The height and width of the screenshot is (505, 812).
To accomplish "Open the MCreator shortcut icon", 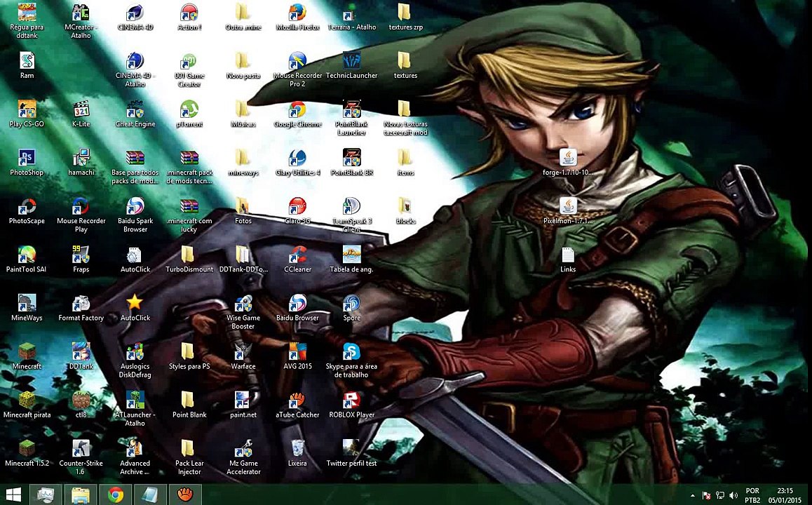I will [81, 13].
